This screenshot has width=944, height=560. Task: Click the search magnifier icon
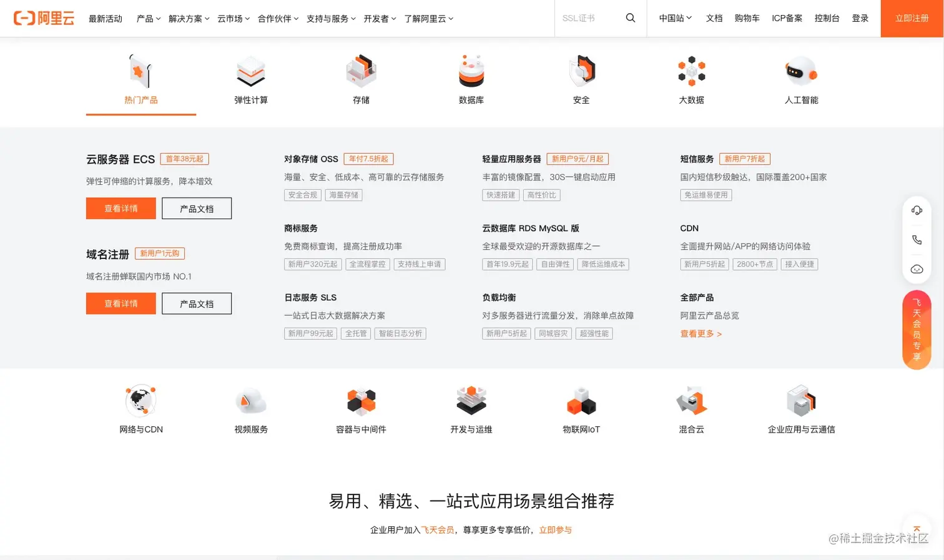point(631,18)
